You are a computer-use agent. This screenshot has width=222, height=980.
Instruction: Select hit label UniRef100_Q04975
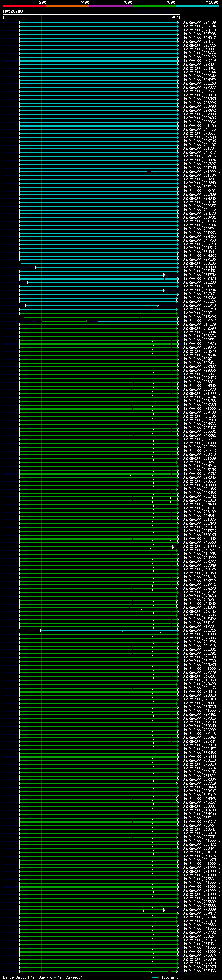click(x=199, y=343)
